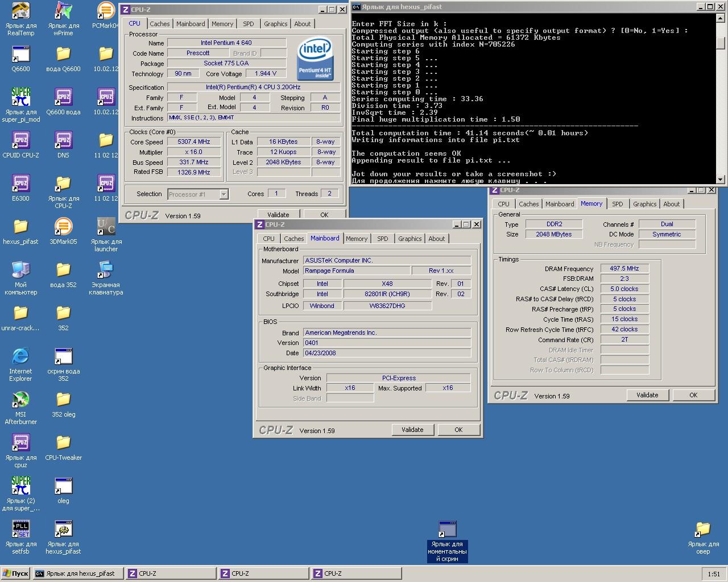Click the Intel Pentium 4 HT logo
The height and width of the screenshot is (582, 728).
[316, 59]
